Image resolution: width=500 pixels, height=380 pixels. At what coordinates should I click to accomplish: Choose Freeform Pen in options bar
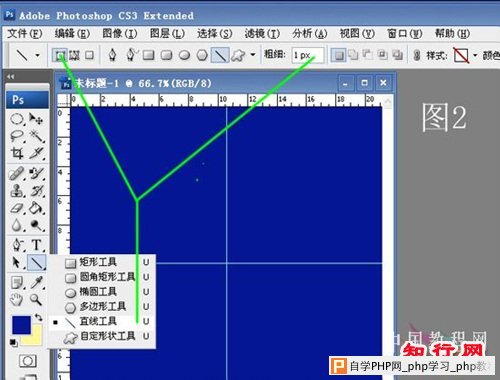[x=131, y=55]
